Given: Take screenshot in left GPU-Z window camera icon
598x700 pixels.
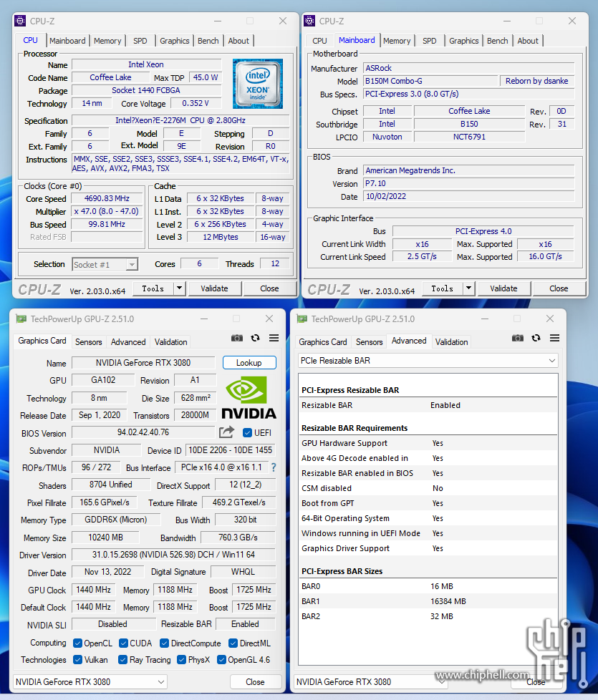Looking at the screenshot, I should coord(237,338).
